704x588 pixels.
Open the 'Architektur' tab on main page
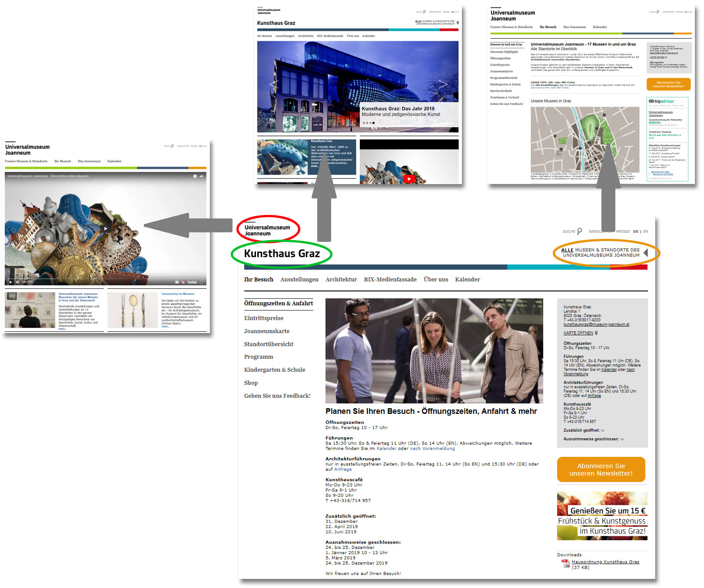(341, 280)
